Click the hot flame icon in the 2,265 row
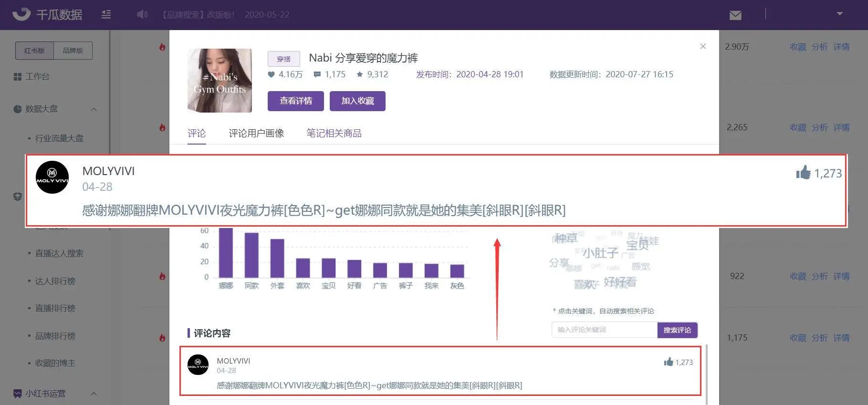 (162, 127)
